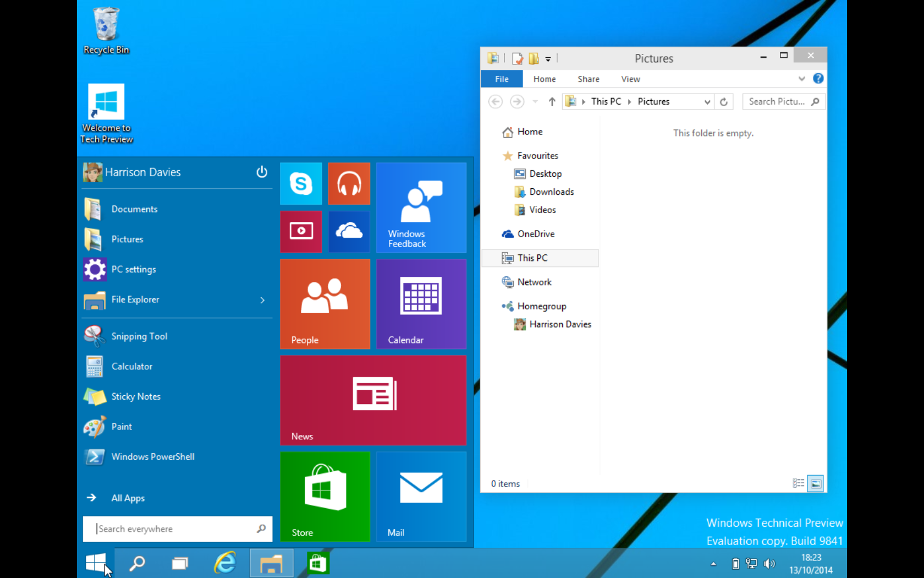Select Welcome to Tech Preview shortcut
Screen dimensions: 924x578
click(107, 113)
